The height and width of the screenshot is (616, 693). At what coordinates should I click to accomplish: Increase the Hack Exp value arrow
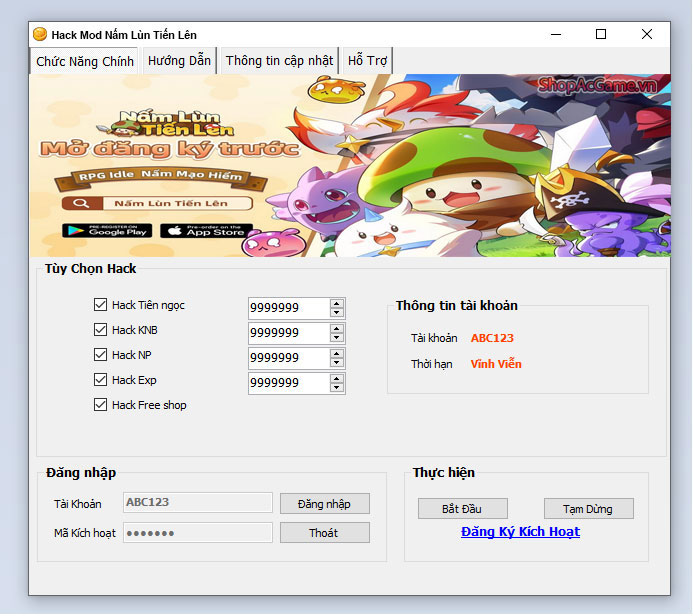click(x=337, y=378)
